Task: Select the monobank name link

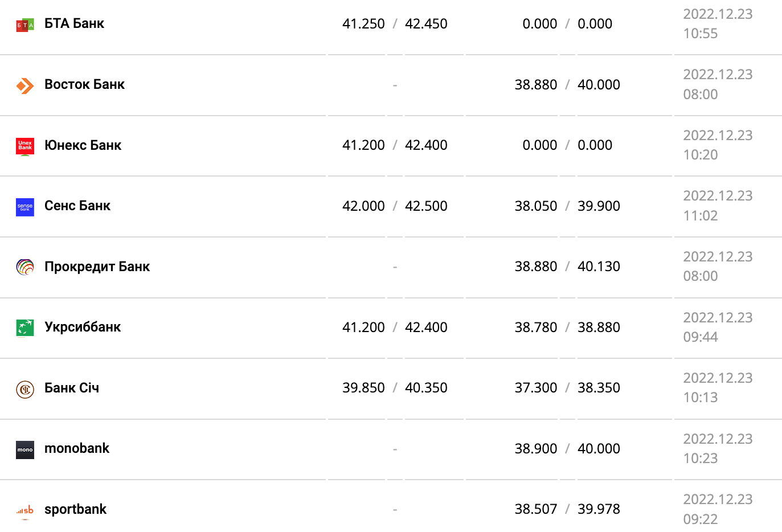Action: [77, 448]
